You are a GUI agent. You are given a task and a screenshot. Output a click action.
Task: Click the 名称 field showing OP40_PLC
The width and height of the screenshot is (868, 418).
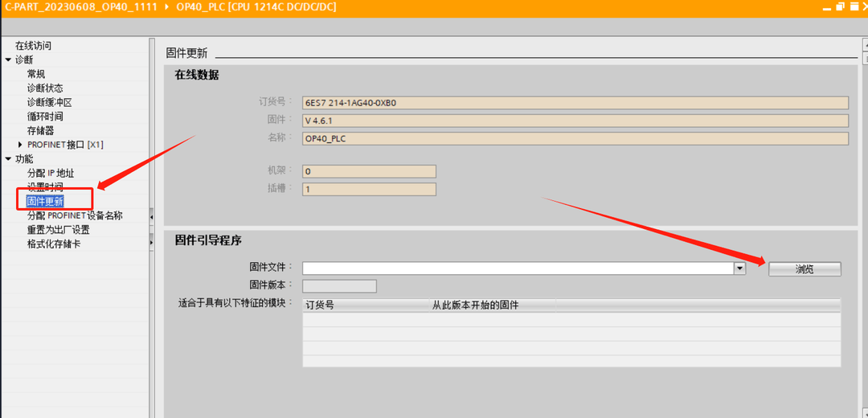point(575,138)
